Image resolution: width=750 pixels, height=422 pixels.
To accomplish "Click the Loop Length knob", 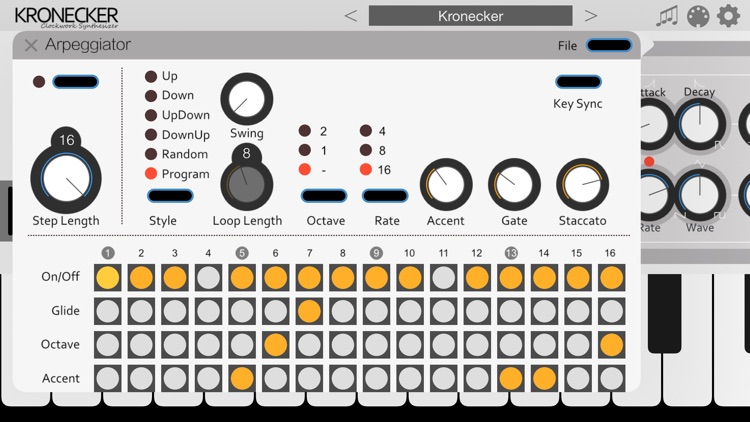I will pos(247,184).
